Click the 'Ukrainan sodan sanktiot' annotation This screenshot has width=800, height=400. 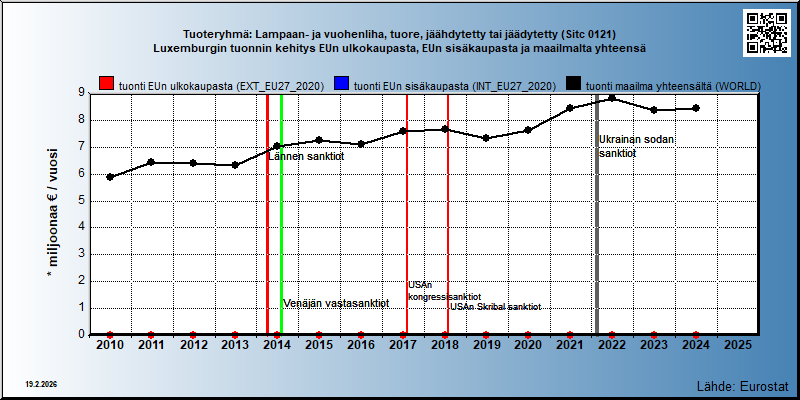(637, 146)
